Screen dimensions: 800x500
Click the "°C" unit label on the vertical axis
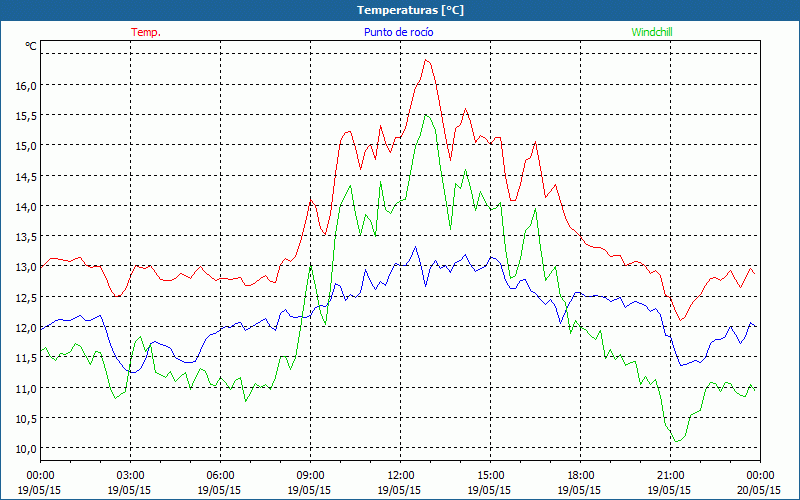coord(31,46)
